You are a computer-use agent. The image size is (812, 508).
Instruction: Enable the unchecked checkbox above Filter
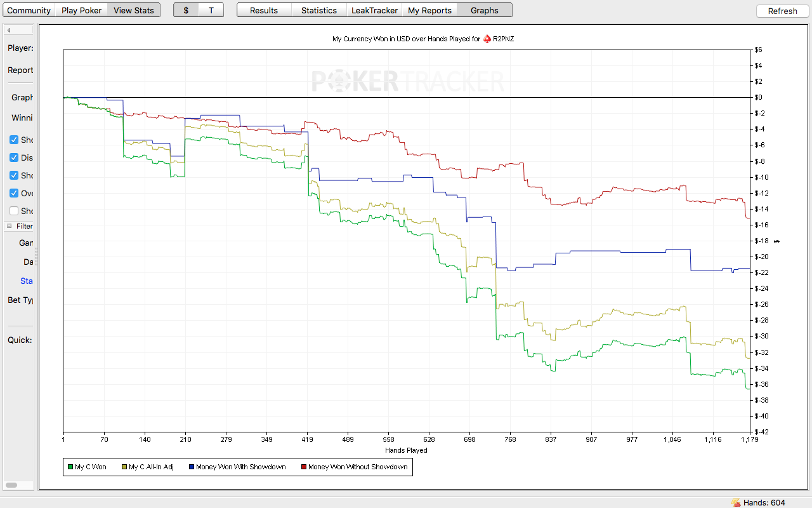coord(14,211)
